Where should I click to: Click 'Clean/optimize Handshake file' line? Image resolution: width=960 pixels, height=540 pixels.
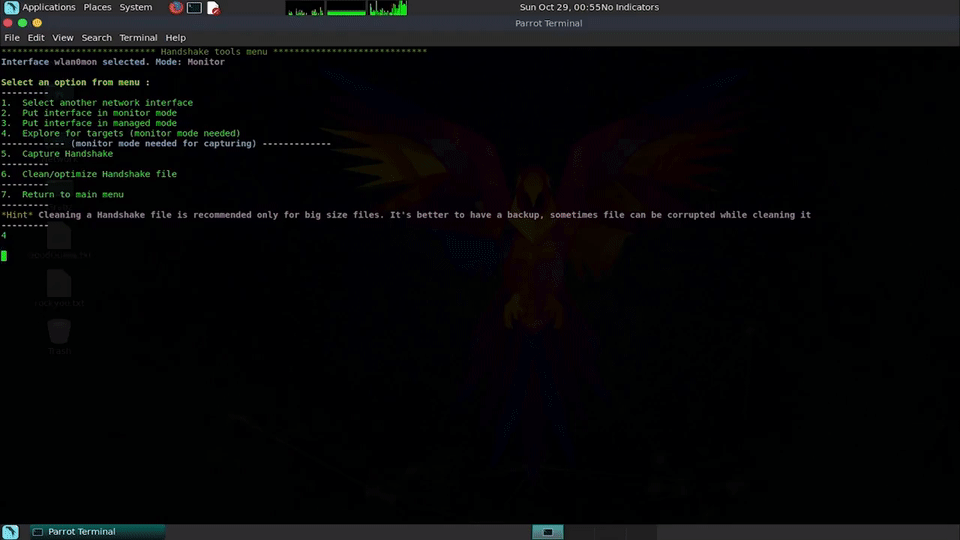coord(89,174)
